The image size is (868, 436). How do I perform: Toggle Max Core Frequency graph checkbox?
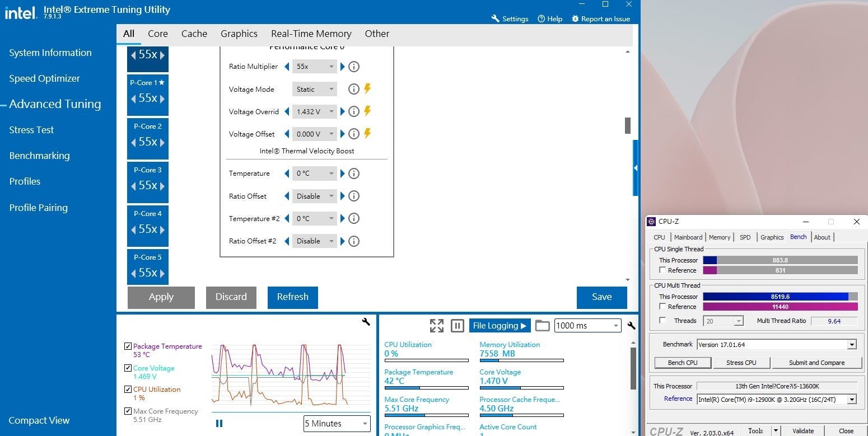(x=128, y=411)
